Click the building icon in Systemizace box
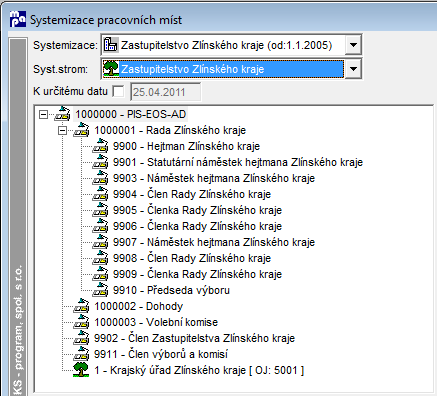437x396 pixels. coord(110,45)
